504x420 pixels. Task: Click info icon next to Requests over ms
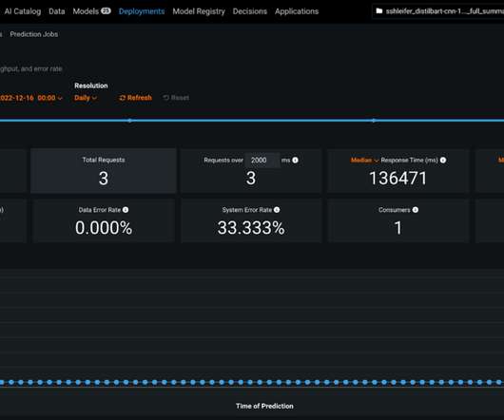[x=295, y=160]
